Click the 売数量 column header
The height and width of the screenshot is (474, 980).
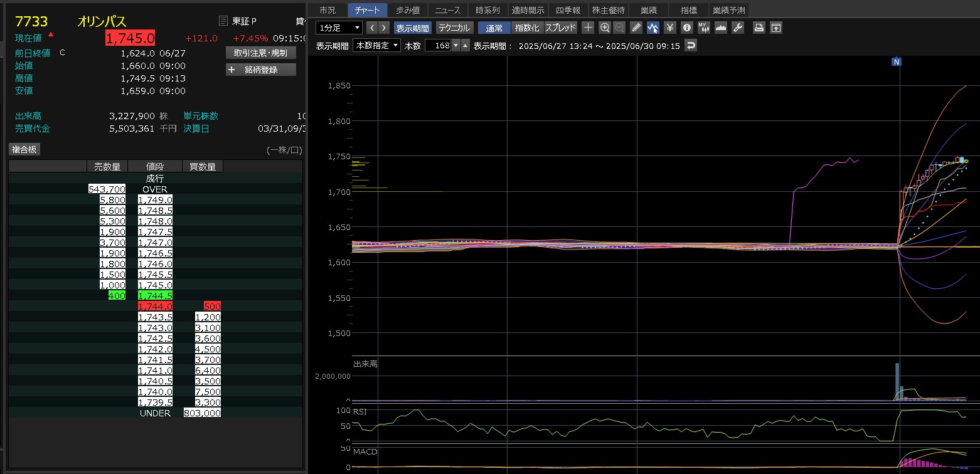click(x=107, y=166)
